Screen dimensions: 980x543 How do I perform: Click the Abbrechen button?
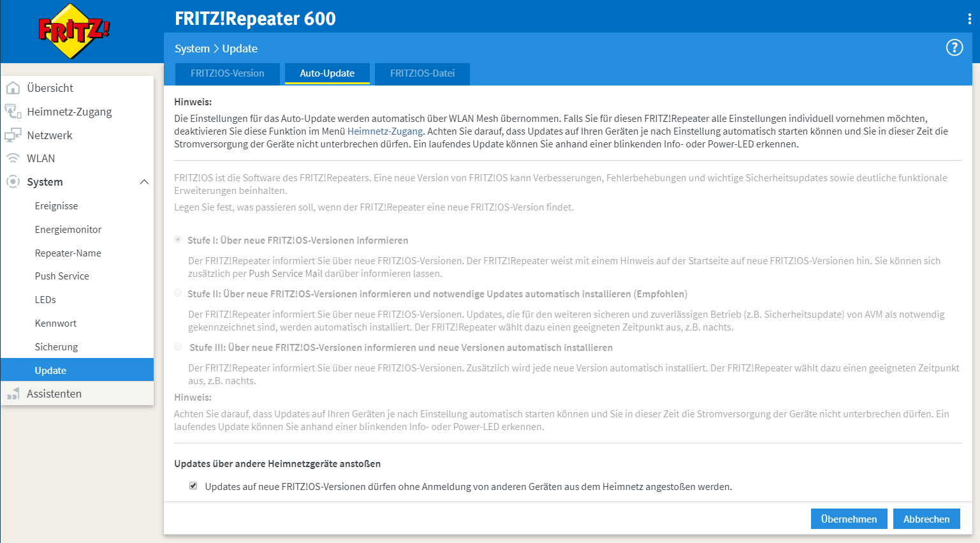pos(926,519)
